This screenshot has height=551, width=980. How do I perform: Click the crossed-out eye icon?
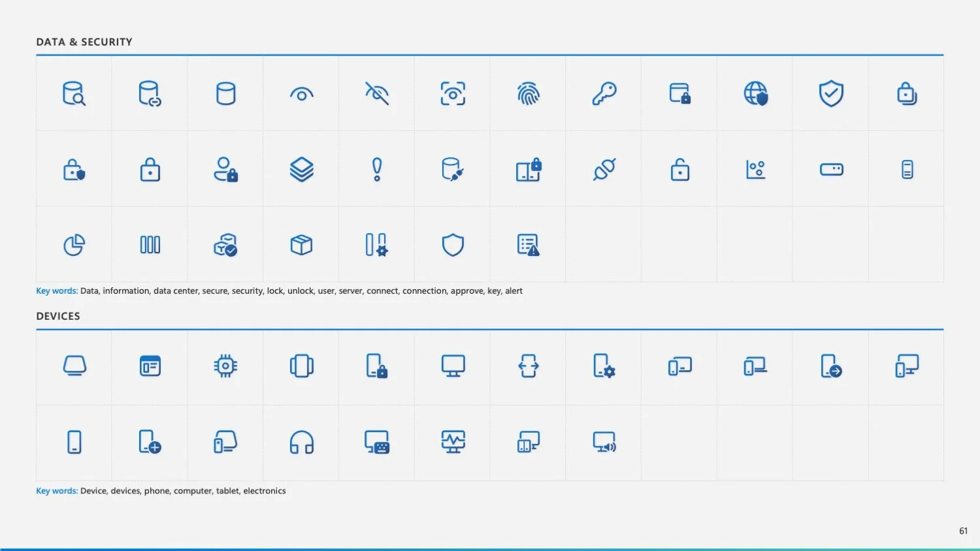[377, 93]
